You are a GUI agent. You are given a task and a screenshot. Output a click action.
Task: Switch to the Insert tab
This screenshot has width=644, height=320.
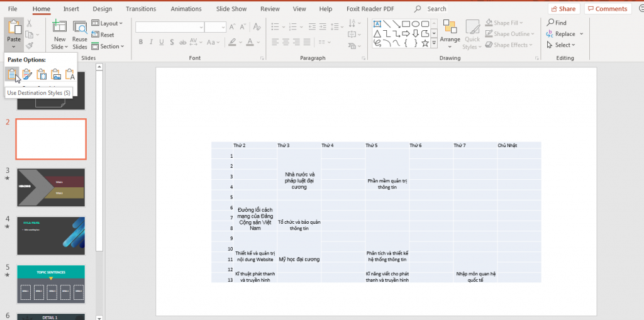pyautogui.click(x=72, y=9)
